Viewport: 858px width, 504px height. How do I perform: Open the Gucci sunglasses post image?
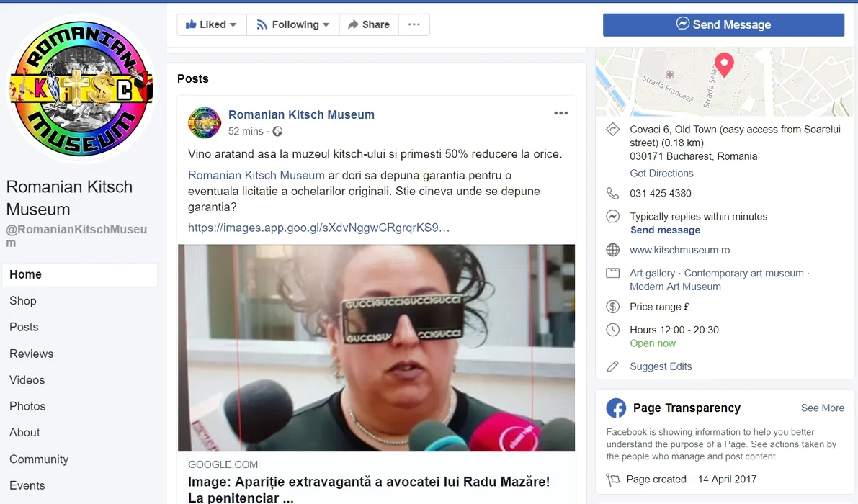click(x=376, y=348)
